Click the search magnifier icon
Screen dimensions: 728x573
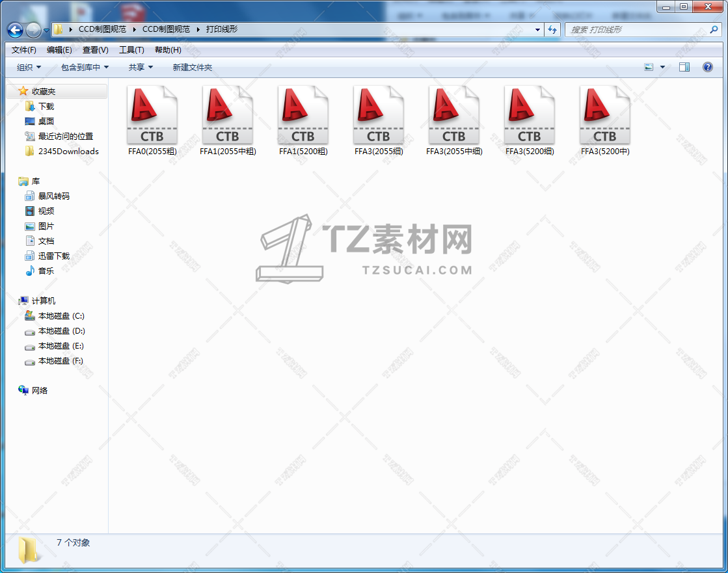point(714,30)
